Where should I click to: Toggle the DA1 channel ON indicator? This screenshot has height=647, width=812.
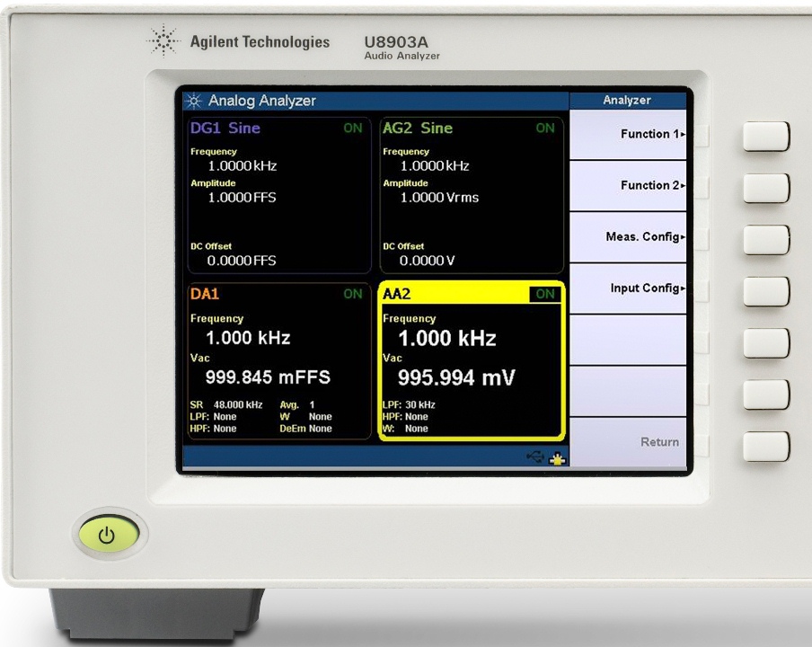pyautogui.click(x=353, y=294)
